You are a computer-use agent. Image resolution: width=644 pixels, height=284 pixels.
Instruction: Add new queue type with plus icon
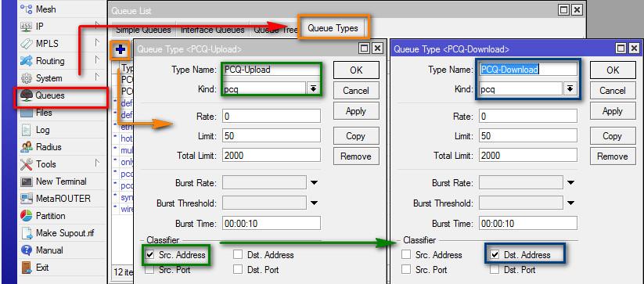point(121,50)
